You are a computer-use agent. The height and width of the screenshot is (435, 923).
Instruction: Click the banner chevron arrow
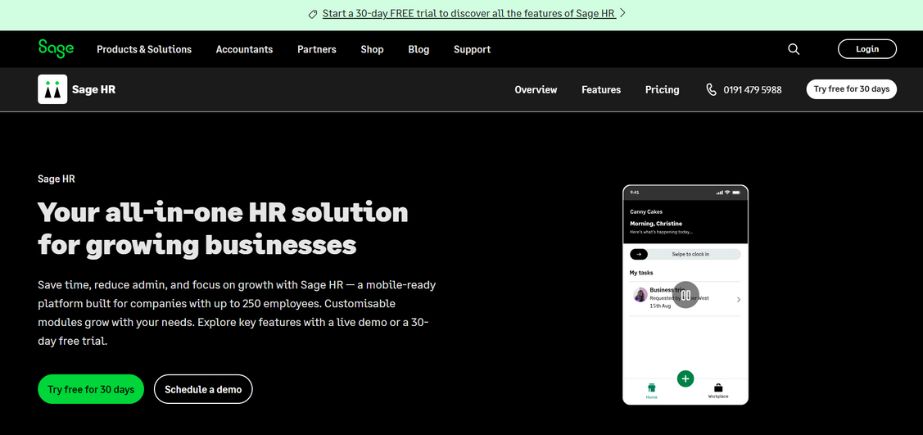[x=623, y=13]
